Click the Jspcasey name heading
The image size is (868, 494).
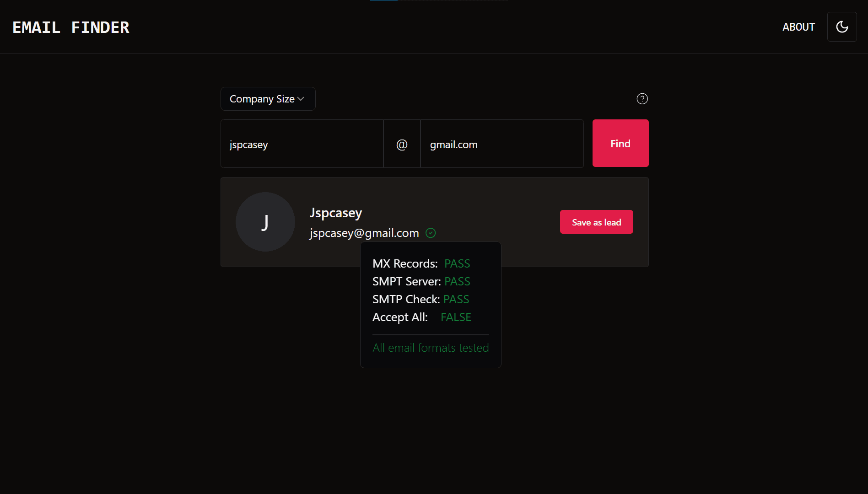click(336, 213)
